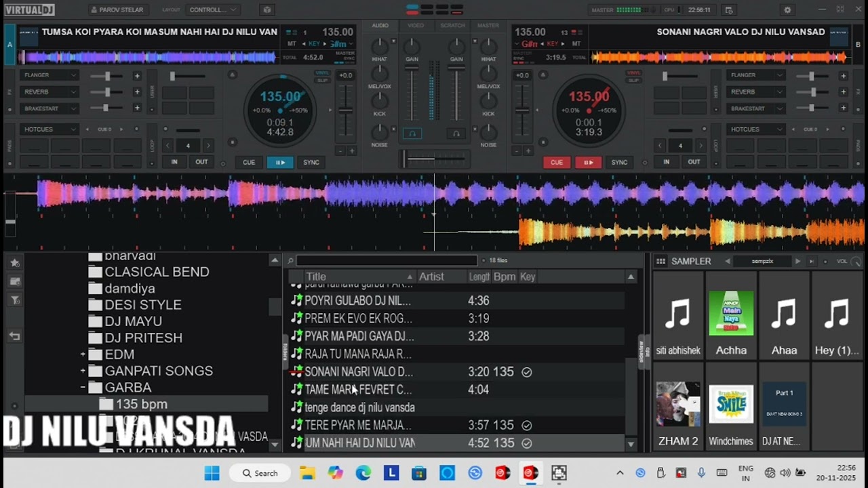The width and height of the screenshot is (868, 488).
Task: Set loop OUT on deck A
Action: (201, 162)
